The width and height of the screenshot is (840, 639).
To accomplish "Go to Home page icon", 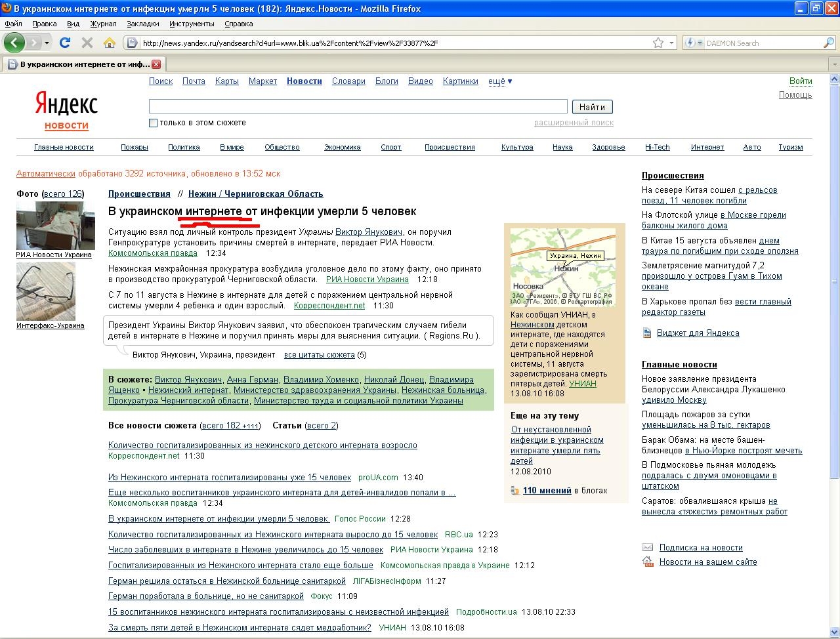I will pos(109,43).
